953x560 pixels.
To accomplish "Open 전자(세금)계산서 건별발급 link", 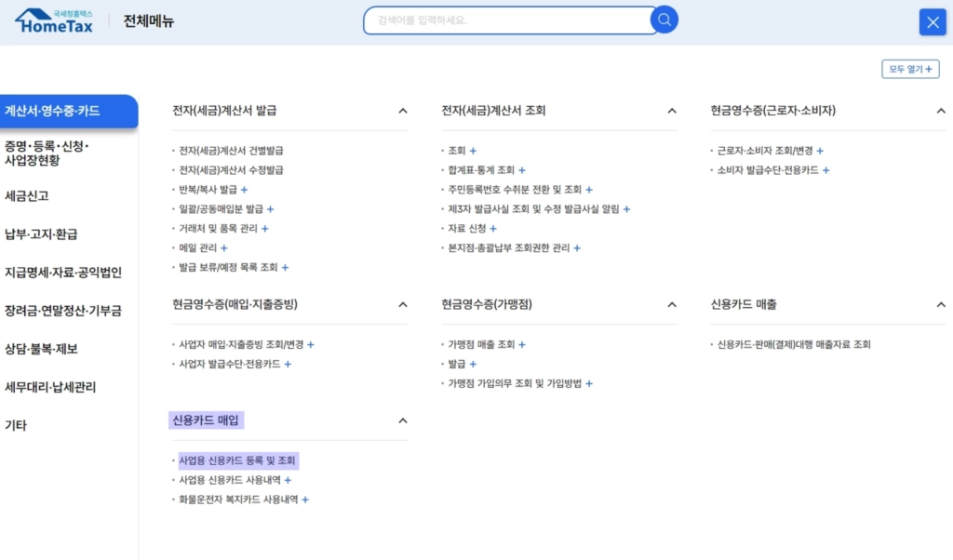I will pyautogui.click(x=231, y=151).
